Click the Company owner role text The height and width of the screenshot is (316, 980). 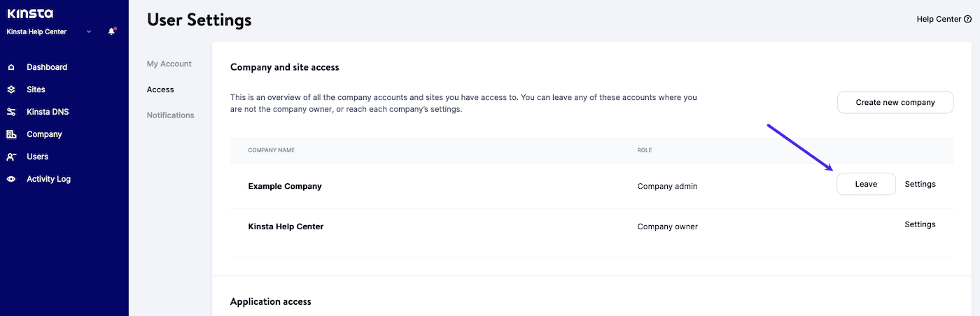pos(667,227)
